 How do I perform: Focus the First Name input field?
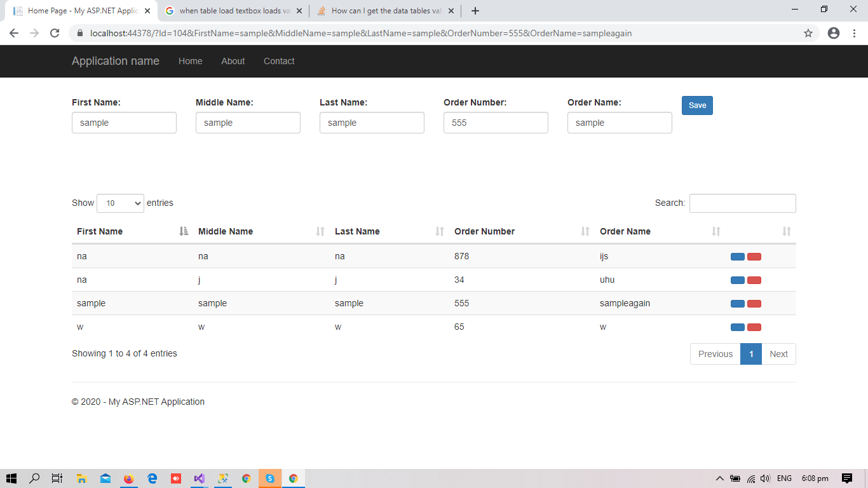click(124, 123)
